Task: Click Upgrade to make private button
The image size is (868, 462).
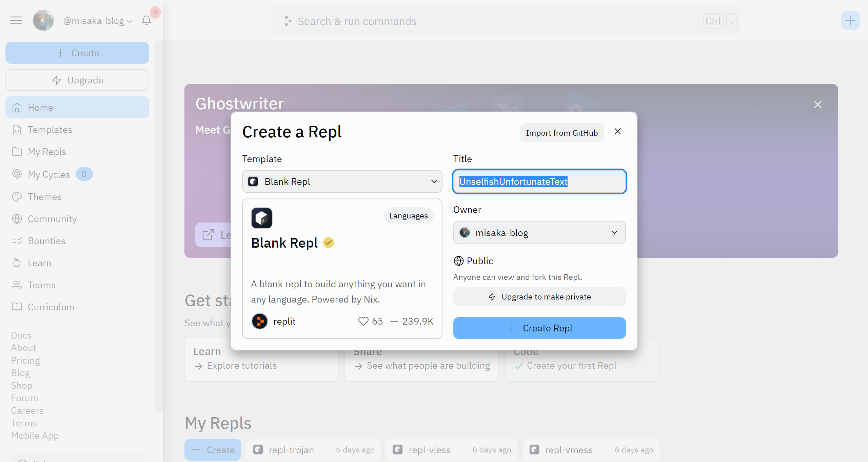Action: [x=539, y=297]
